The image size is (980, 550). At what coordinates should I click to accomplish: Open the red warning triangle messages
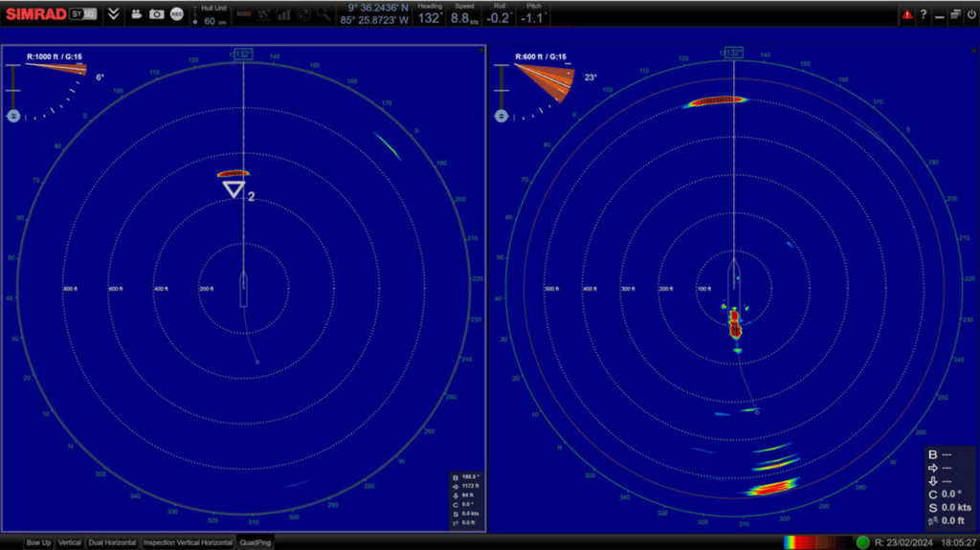click(x=907, y=15)
